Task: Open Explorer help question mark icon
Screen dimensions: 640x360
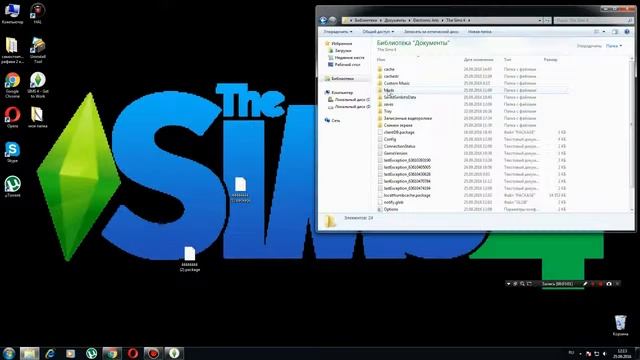Action: (x=627, y=31)
